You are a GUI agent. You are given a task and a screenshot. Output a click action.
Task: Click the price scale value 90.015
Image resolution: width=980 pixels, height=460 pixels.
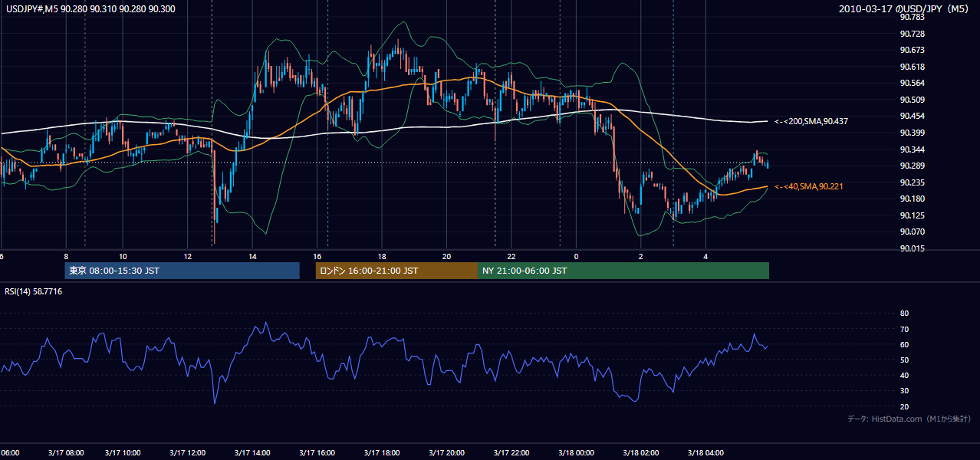(x=913, y=248)
